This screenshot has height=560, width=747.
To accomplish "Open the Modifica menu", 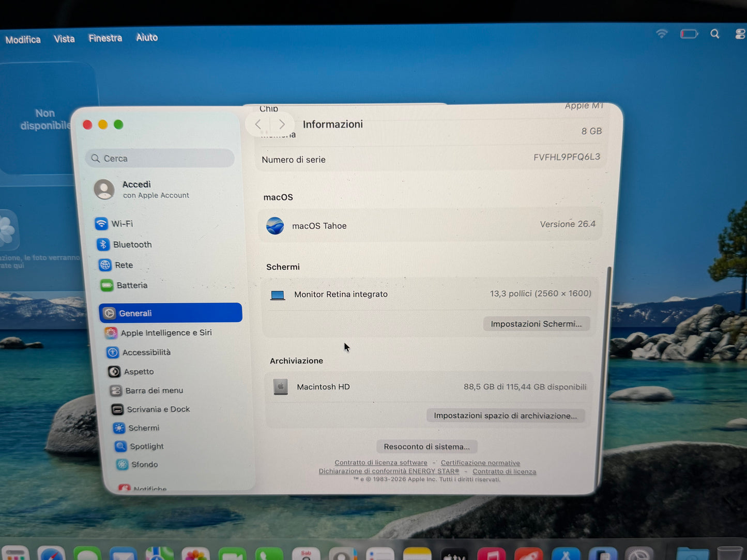I will (x=23, y=40).
